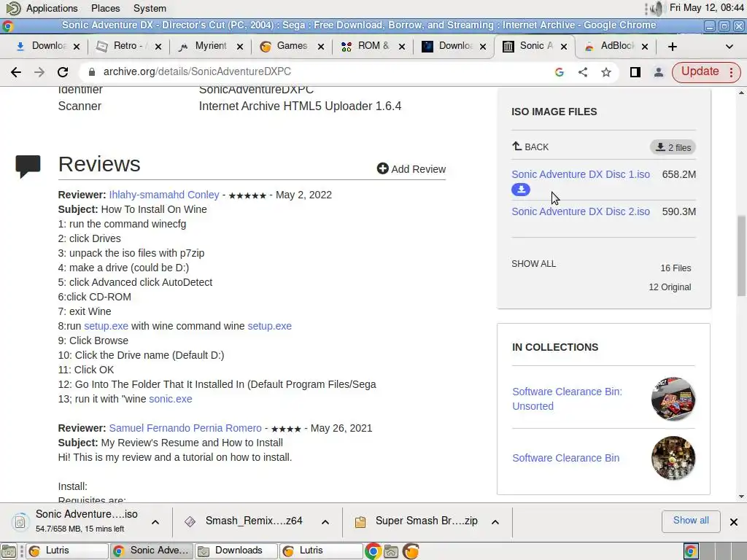This screenshot has width=747, height=560.
Task: Open the Chrome profile icon
Action: [x=659, y=72]
